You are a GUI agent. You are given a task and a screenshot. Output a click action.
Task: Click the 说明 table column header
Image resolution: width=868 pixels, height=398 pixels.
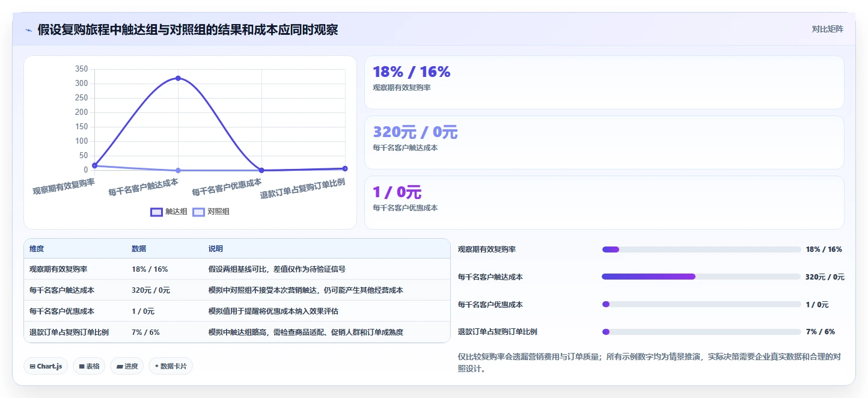[216, 249]
